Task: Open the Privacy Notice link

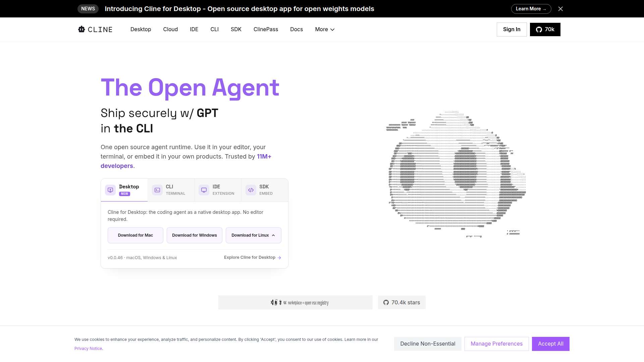Action: 88,349
